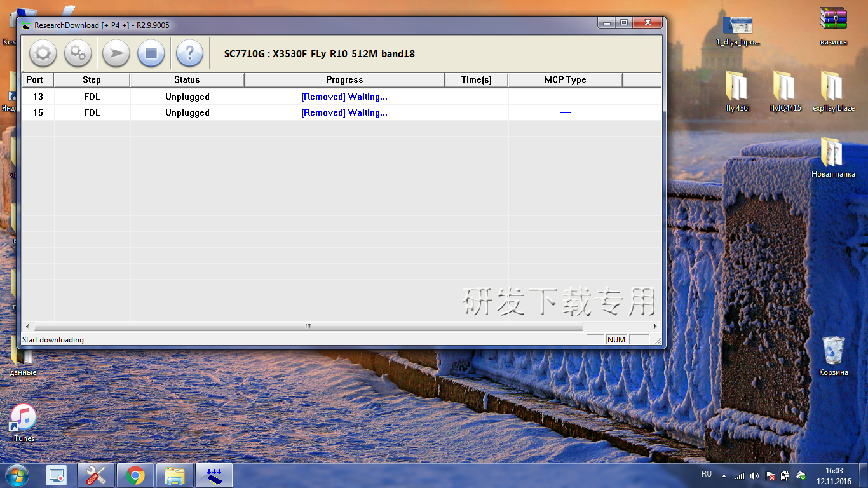Switch to ResearchDownload taskbar button
The image size is (868, 488).
tap(214, 475)
